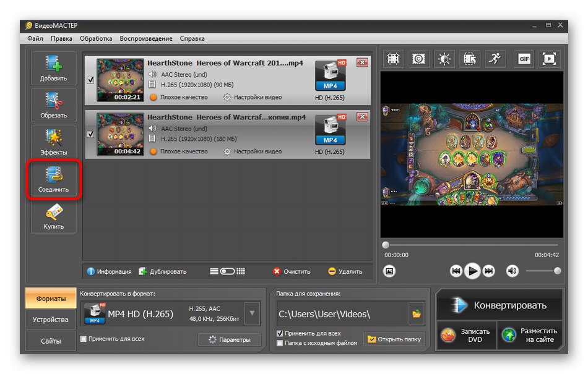Open the Обработка menu

tap(96, 38)
